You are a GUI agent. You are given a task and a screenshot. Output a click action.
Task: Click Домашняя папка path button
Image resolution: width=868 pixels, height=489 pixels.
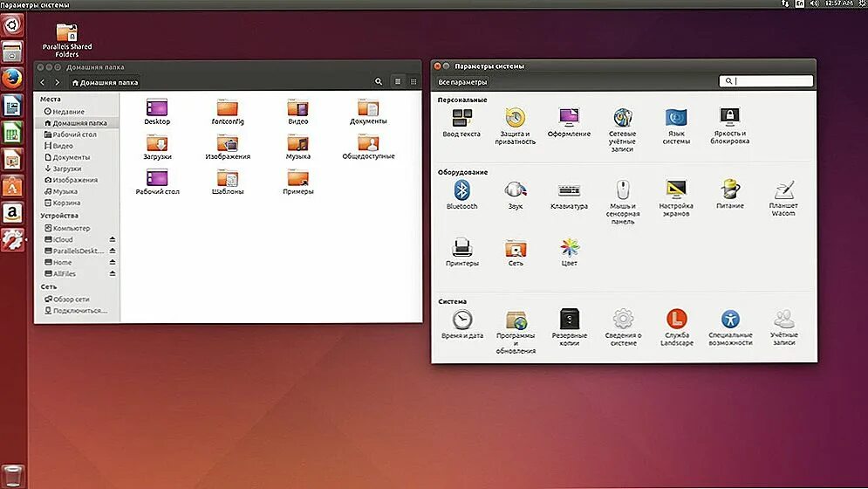point(106,83)
